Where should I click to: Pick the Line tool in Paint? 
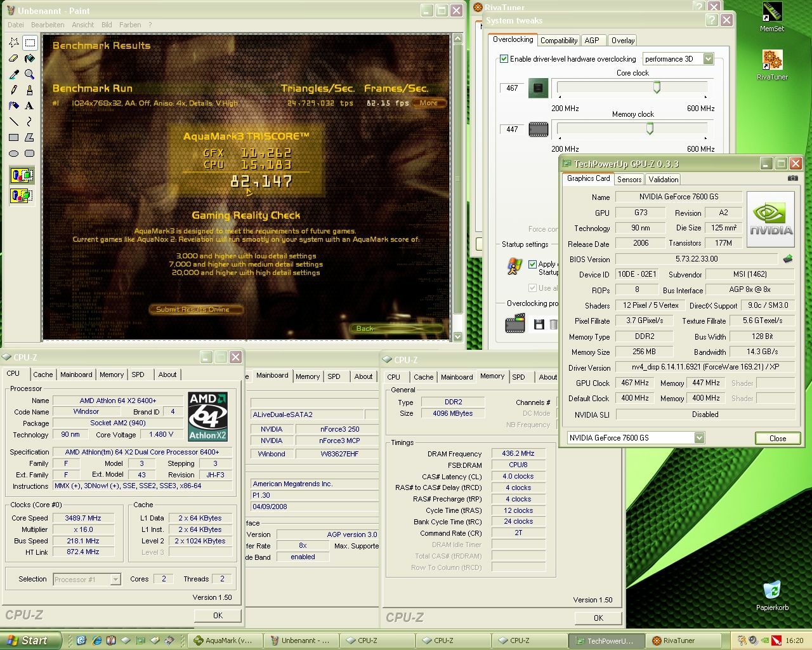click(x=14, y=122)
